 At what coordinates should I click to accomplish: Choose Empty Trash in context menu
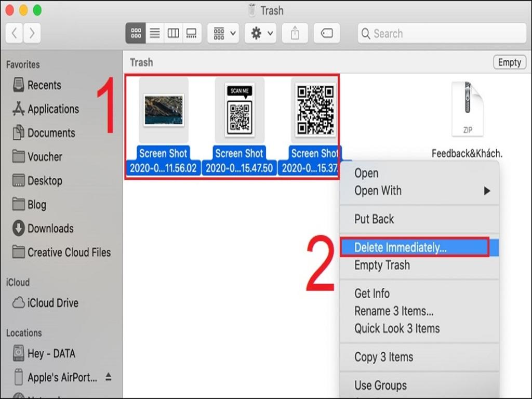pyautogui.click(x=382, y=265)
